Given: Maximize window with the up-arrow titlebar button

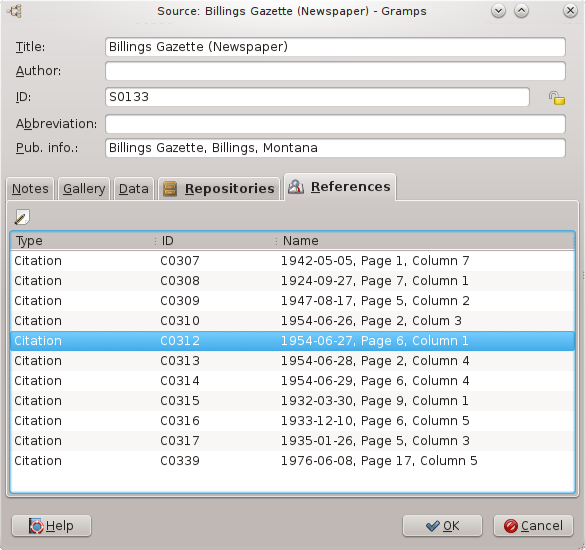Looking at the screenshot, I should 521,11.
